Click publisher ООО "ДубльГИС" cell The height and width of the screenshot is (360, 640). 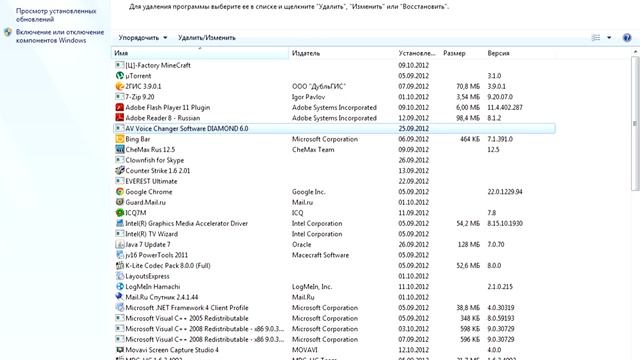coord(319,87)
